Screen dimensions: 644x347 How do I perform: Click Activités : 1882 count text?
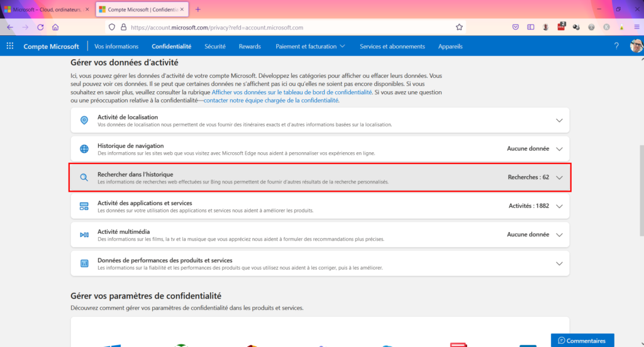click(x=528, y=206)
